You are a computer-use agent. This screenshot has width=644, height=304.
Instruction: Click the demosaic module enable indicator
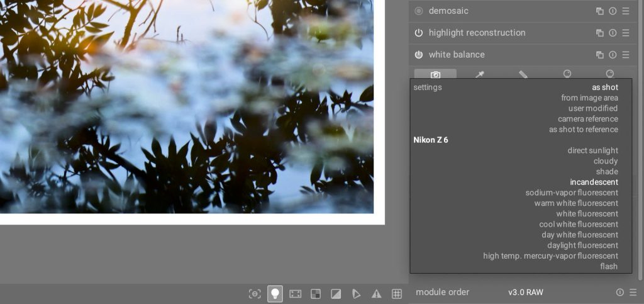click(419, 11)
